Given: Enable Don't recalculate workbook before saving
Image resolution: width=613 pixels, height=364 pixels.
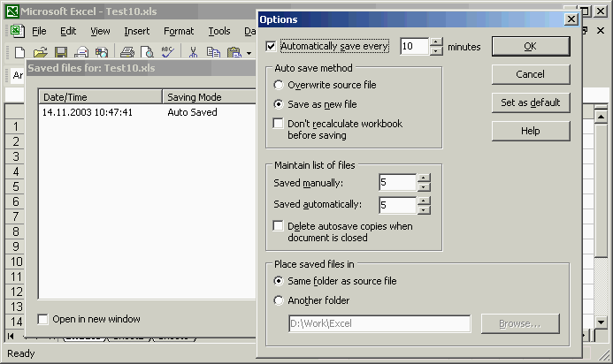Looking at the screenshot, I should coord(278,124).
